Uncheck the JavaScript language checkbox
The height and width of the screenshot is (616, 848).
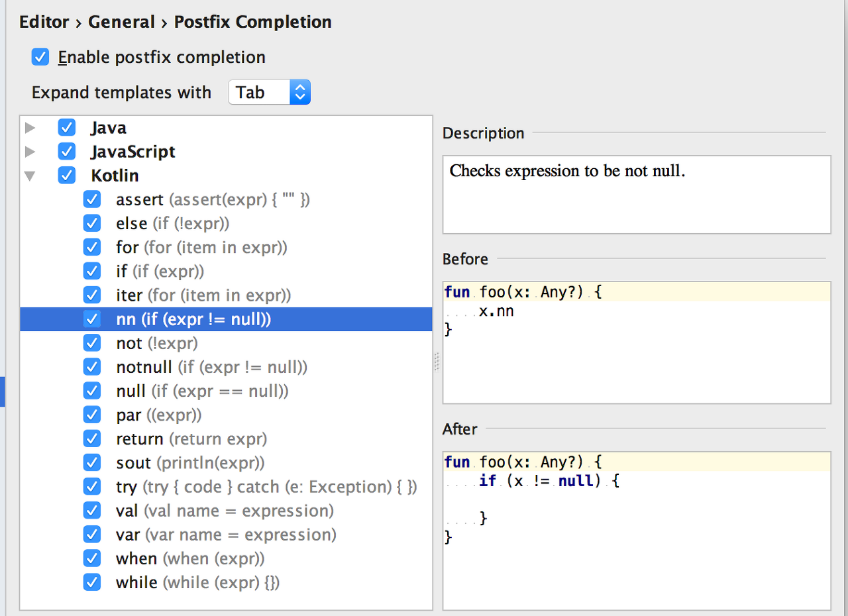click(67, 152)
